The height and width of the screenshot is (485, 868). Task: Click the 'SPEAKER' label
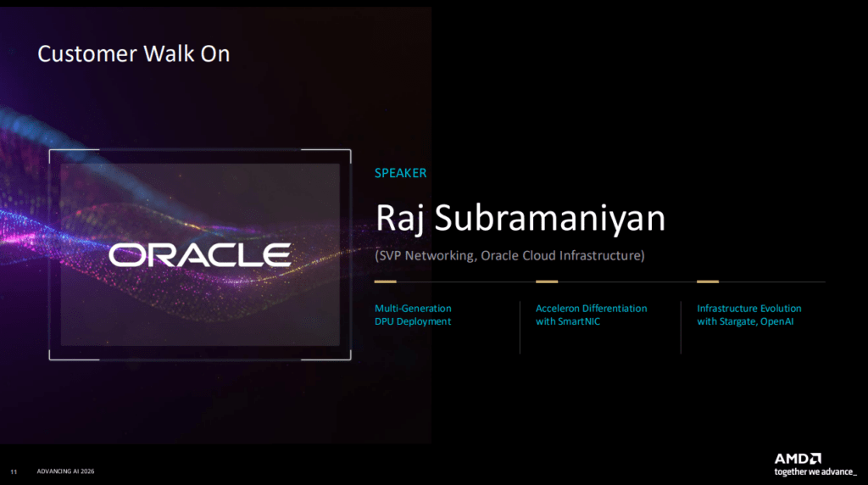point(400,173)
